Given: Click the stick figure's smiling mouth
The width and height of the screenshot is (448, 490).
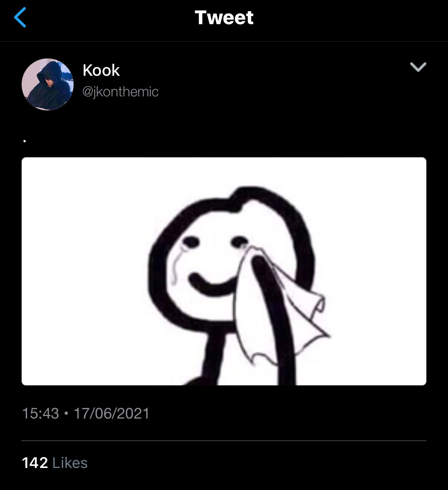Looking at the screenshot, I should coord(213,285).
